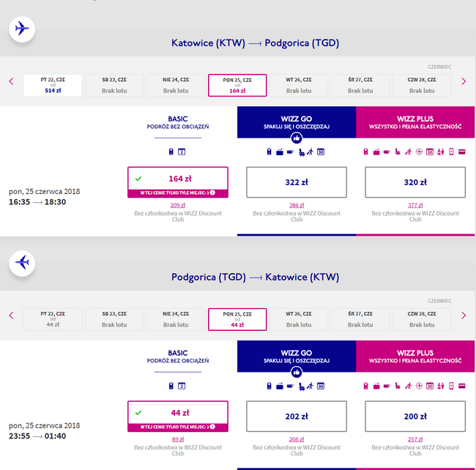Choose the return WIZZ PLUS fare 200 zł
Screen dimensions: 476x470
point(415,417)
